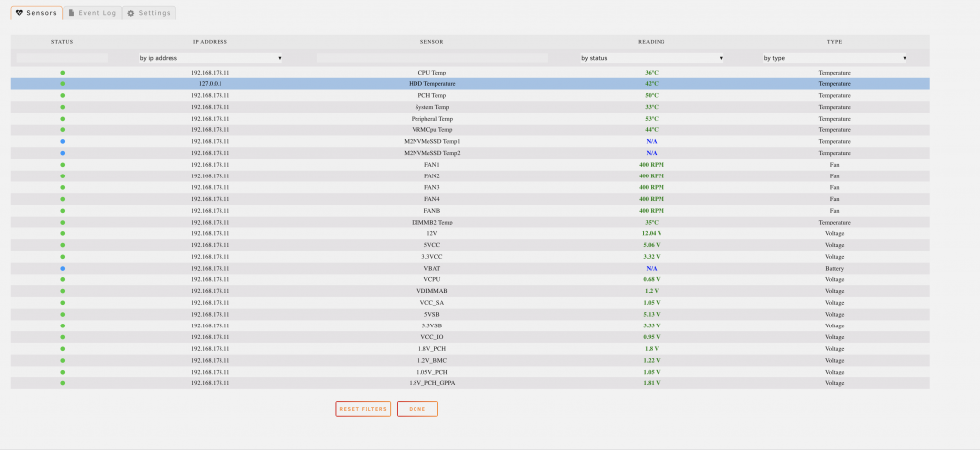Open the Event Log tab

click(92, 13)
